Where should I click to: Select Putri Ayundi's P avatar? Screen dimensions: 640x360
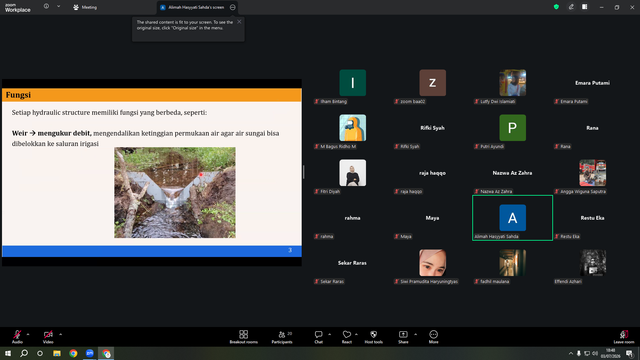[513, 128]
